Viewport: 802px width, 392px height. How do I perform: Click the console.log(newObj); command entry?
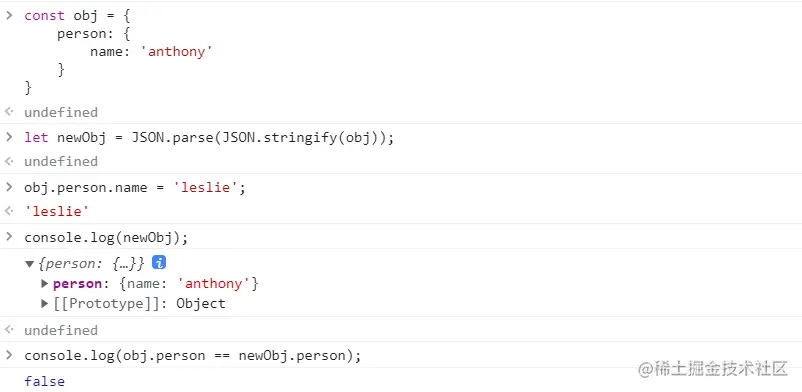(x=106, y=238)
